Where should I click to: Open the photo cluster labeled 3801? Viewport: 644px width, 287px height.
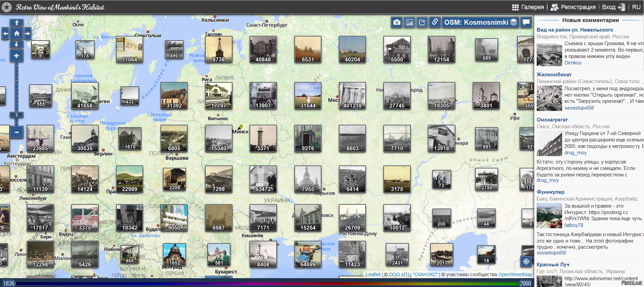[486, 96]
